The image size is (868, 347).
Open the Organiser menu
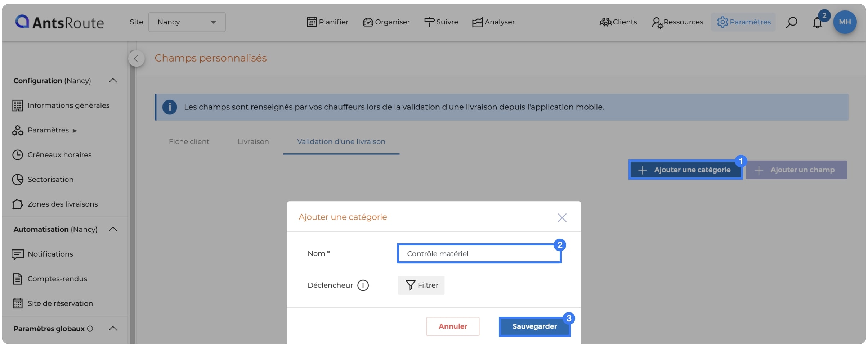(x=386, y=22)
